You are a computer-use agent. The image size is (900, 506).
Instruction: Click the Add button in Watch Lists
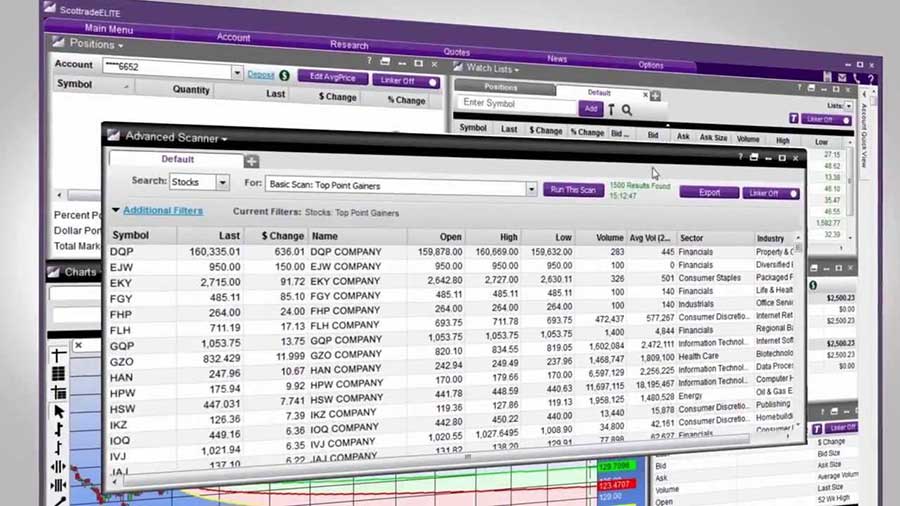(x=591, y=108)
